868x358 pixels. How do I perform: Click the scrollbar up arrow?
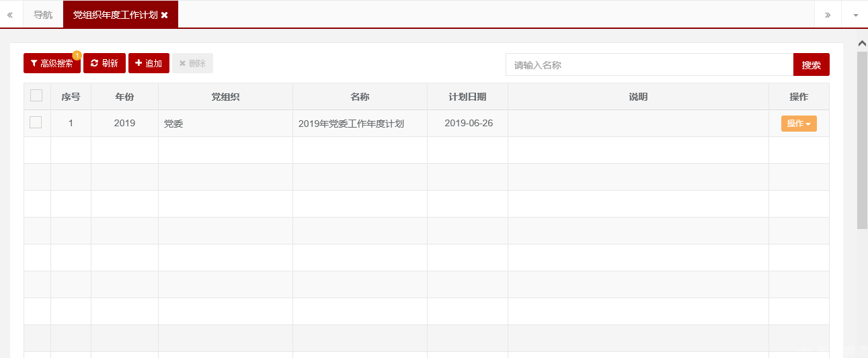(862, 43)
